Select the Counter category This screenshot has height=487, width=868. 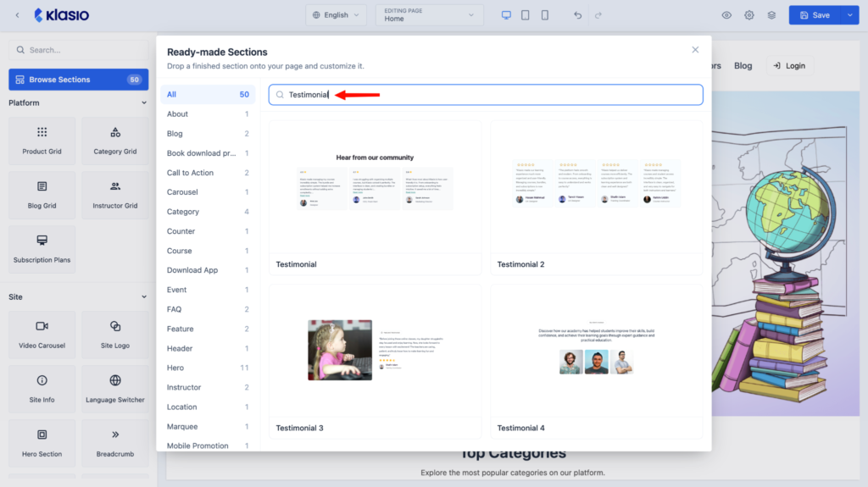(208, 231)
